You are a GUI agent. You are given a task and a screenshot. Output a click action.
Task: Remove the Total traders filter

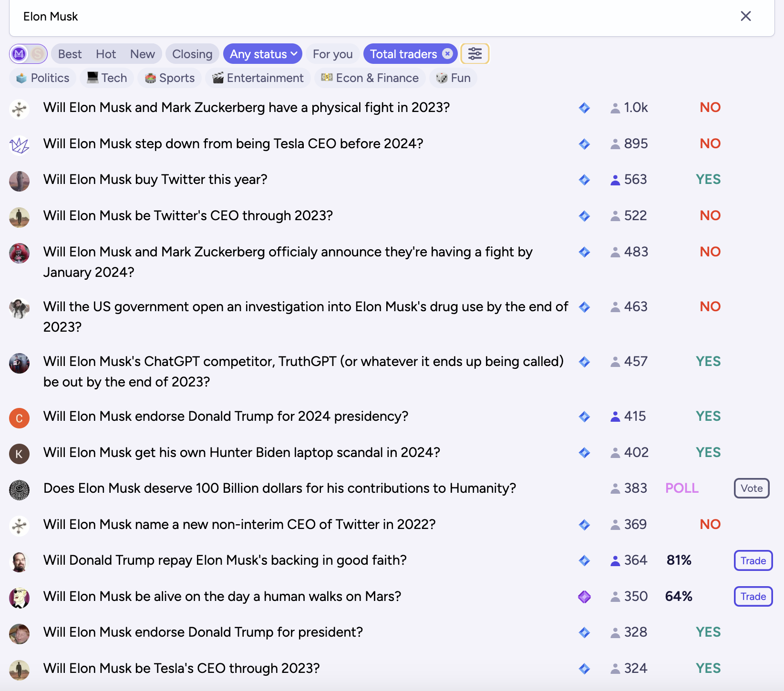pos(447,54)
